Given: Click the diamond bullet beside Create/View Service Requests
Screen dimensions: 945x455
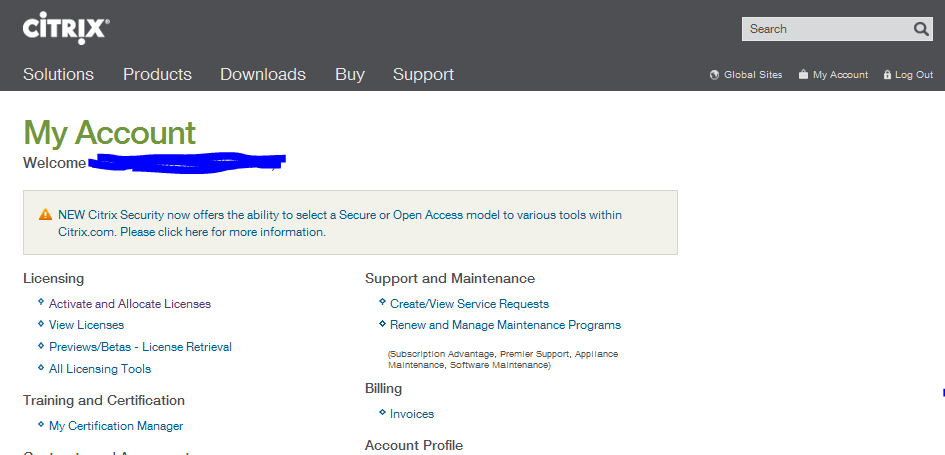Looking at the screenshot, I should (x=382, y=301).
